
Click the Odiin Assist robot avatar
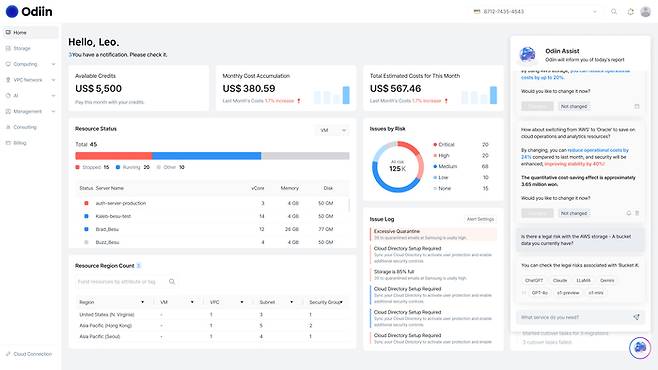(527, 54)
